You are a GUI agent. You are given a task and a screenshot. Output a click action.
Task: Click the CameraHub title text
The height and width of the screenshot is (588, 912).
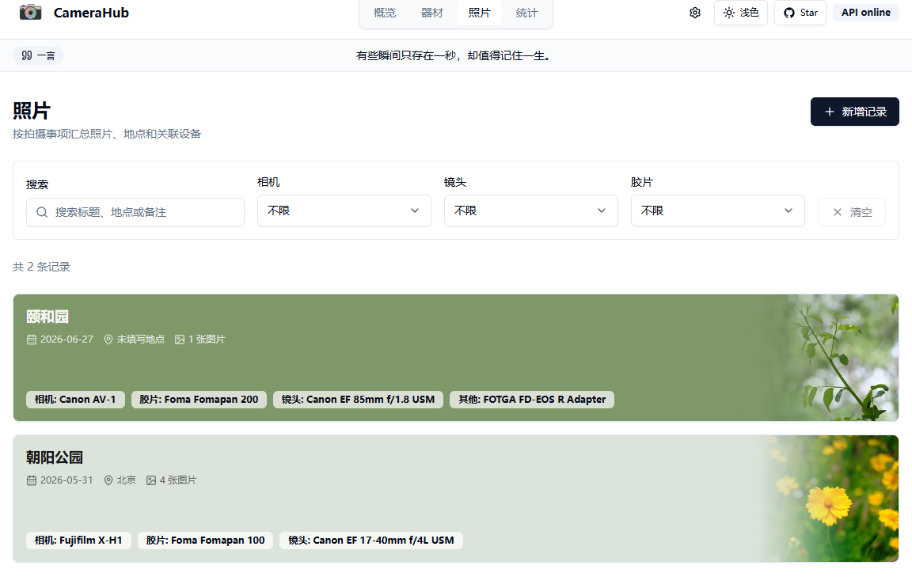(x=91, y=13)
